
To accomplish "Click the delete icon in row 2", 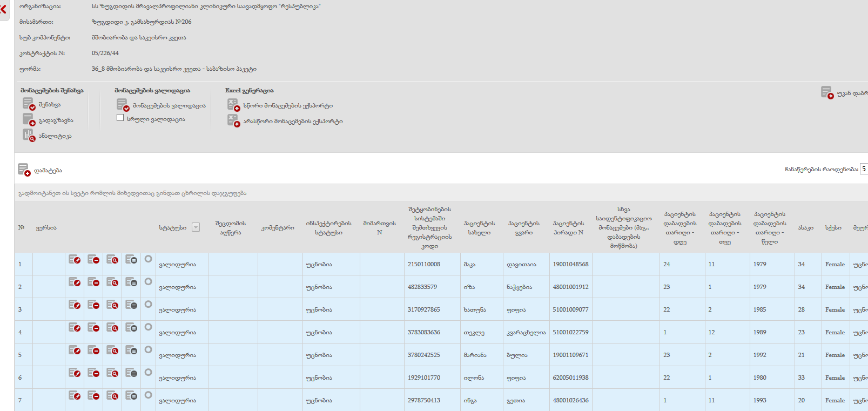I will pyautogui.click(x=93, y=282).
